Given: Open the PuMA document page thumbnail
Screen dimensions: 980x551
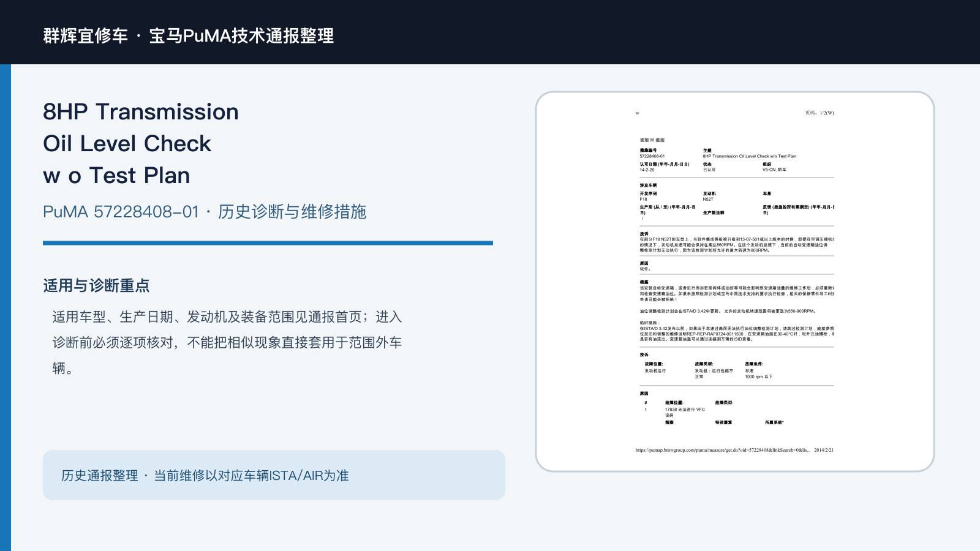Looking at the screenshot, I should [735, 282].
